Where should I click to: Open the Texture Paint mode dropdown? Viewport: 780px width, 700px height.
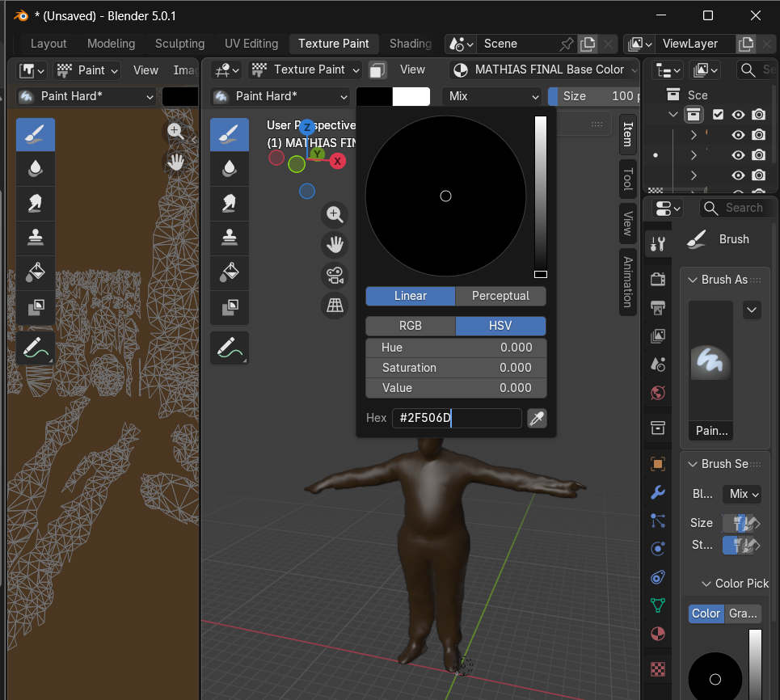(306, 70)
